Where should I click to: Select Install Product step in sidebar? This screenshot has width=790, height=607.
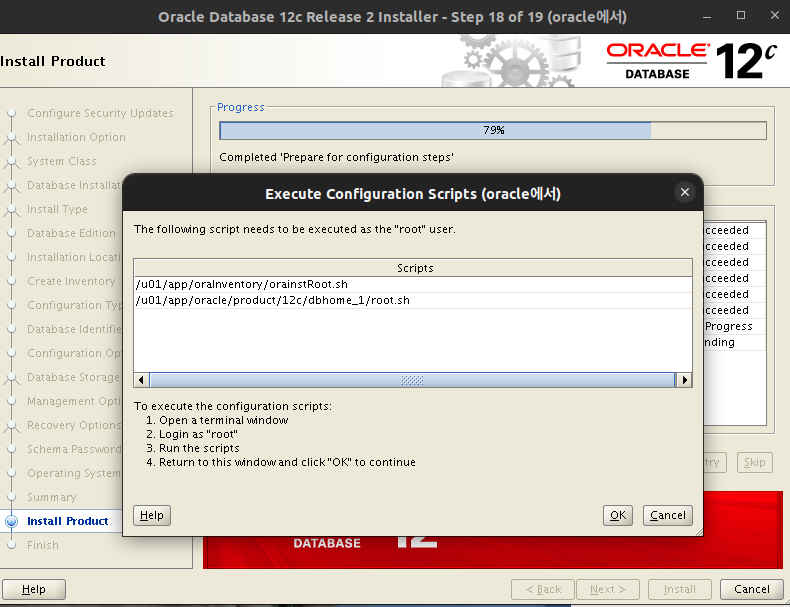point(68,521)
